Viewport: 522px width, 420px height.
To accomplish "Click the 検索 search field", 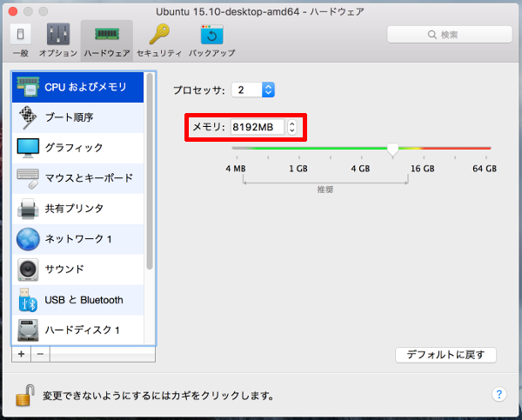I will pos(450,35).
